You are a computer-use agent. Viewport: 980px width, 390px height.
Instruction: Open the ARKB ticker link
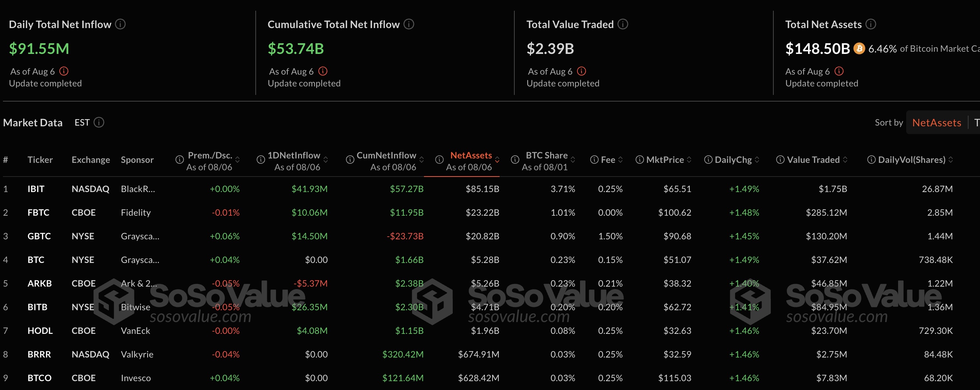(39, 283)
